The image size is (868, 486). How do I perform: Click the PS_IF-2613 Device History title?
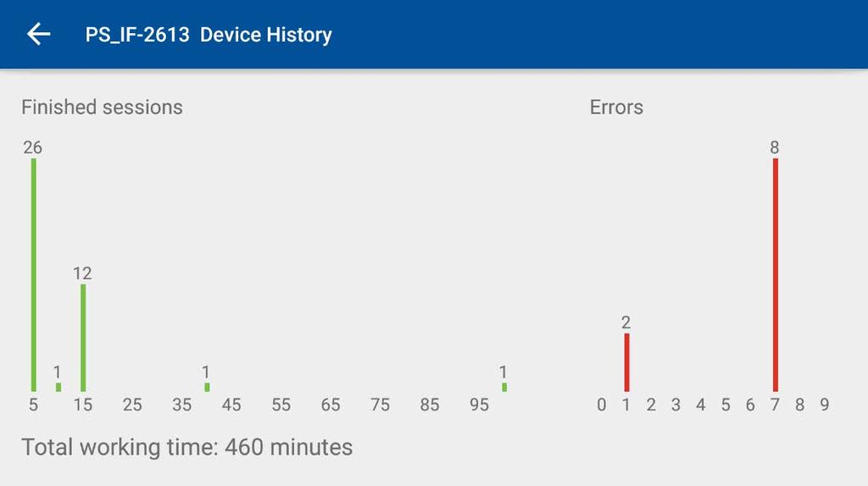(209, 35)
